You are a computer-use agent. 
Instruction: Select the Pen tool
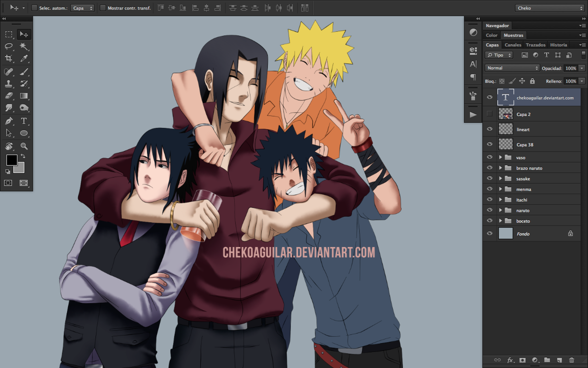coord(9,121)
